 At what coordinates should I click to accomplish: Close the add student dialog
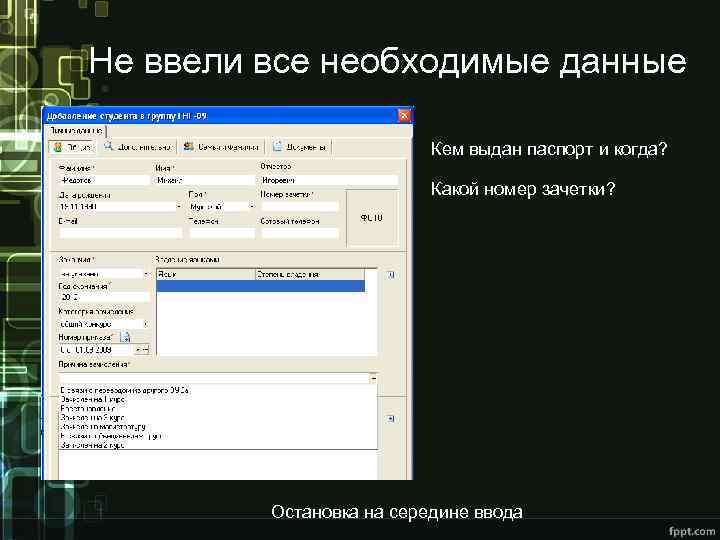pos(404,115)
